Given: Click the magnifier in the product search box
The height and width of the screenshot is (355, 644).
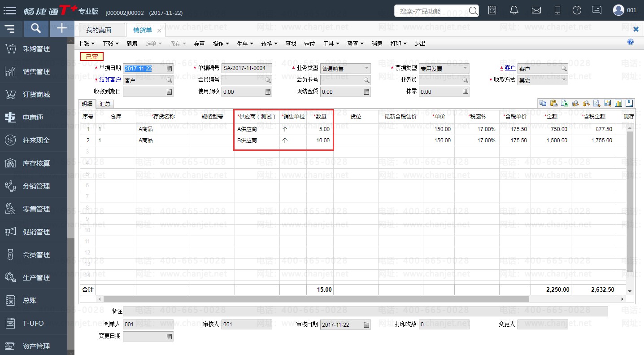Looking at the screenshot, I should click(473, 11).
